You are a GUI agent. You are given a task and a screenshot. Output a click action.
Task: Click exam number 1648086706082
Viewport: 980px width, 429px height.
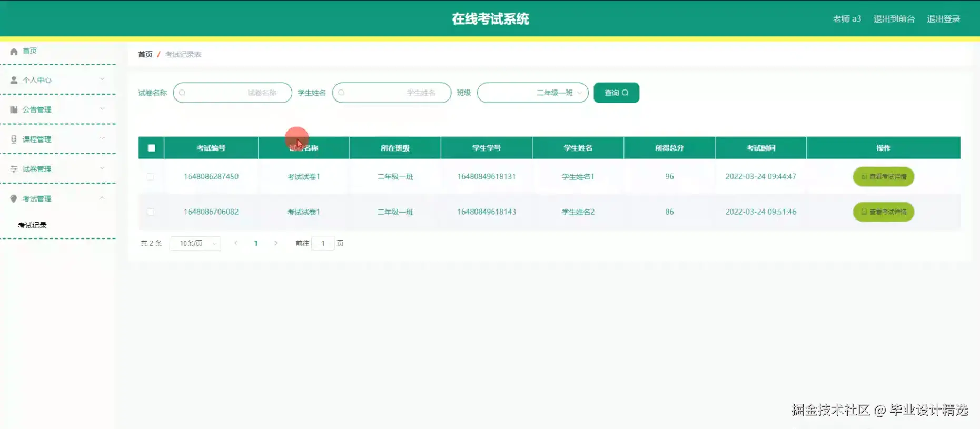211,212
